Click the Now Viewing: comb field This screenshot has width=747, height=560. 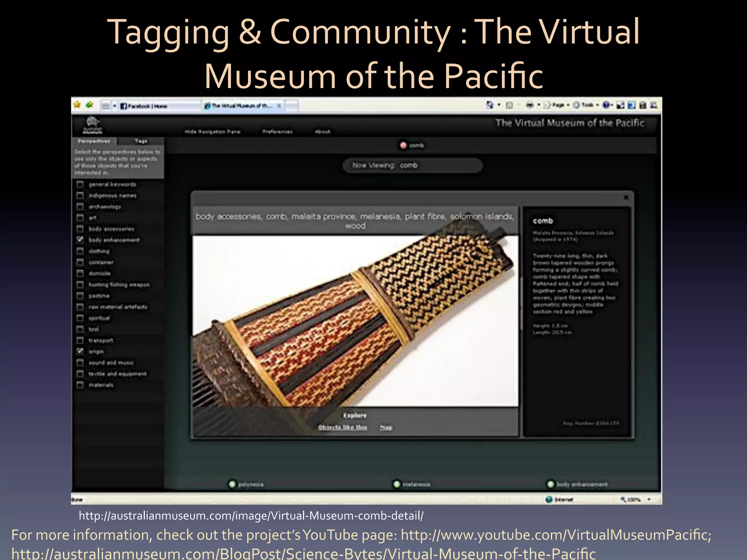click(x=413, y=166)
